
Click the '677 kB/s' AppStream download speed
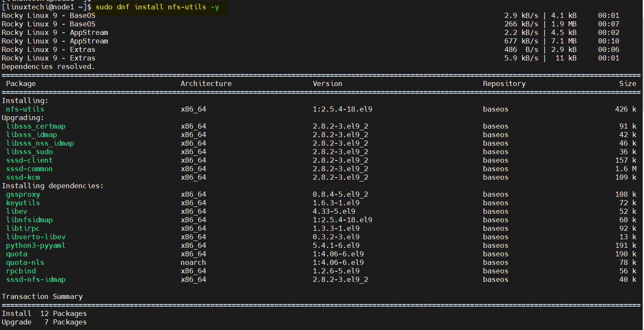click(x=521, y=41)
